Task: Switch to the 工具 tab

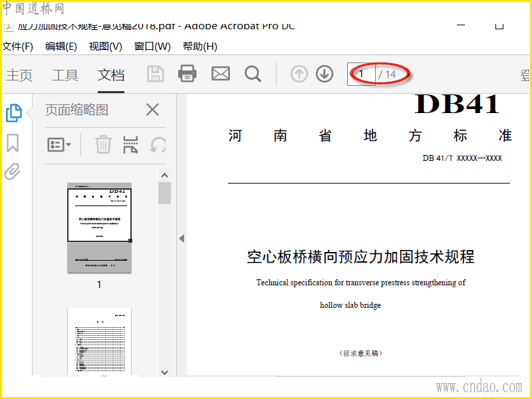Action: coord(65,75)
